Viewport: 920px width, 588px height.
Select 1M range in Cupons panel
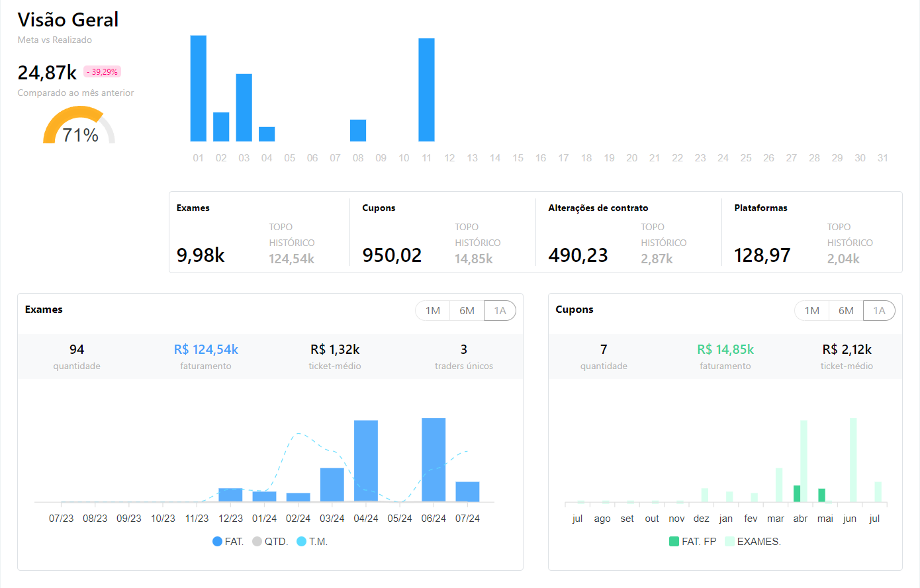[x=812, y=311]
